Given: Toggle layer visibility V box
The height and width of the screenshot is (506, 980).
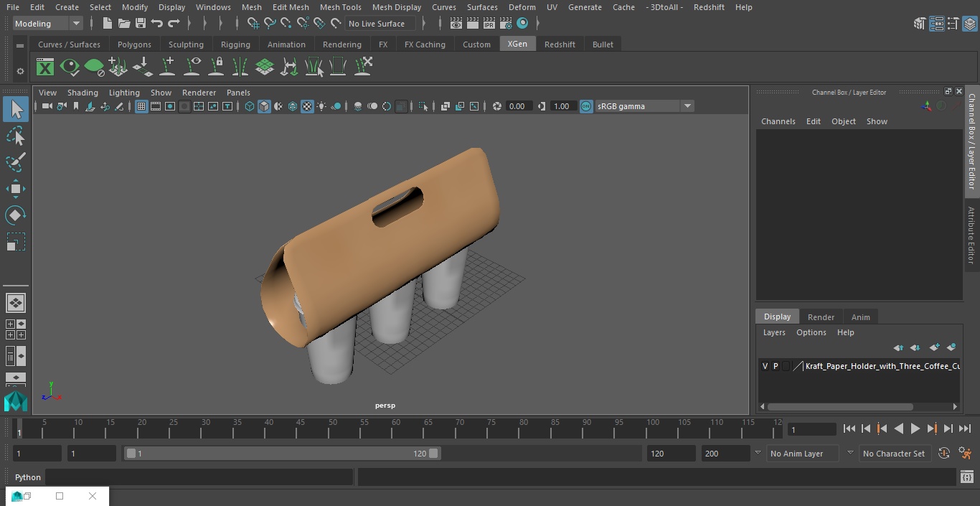Looking at the screenshot, I should click(765, 366).
